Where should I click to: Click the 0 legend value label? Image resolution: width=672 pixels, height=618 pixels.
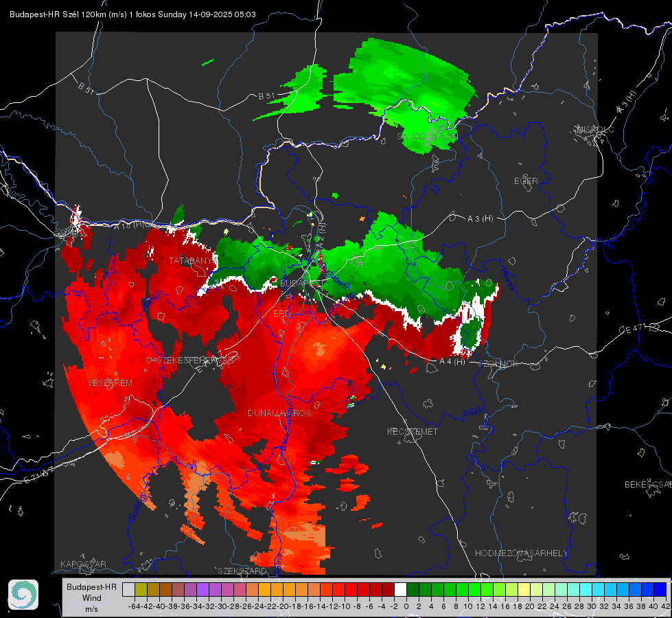pos(407,606)
